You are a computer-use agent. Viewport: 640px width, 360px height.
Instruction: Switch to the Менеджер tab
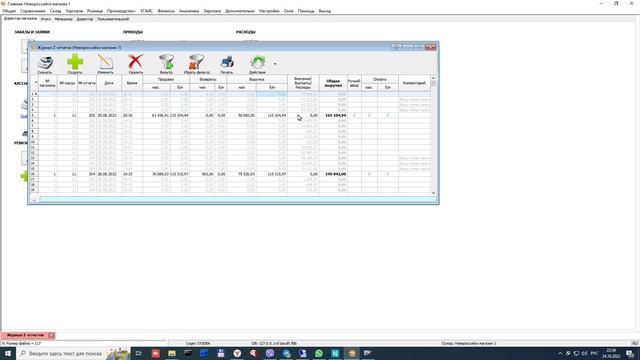point(63,19)
